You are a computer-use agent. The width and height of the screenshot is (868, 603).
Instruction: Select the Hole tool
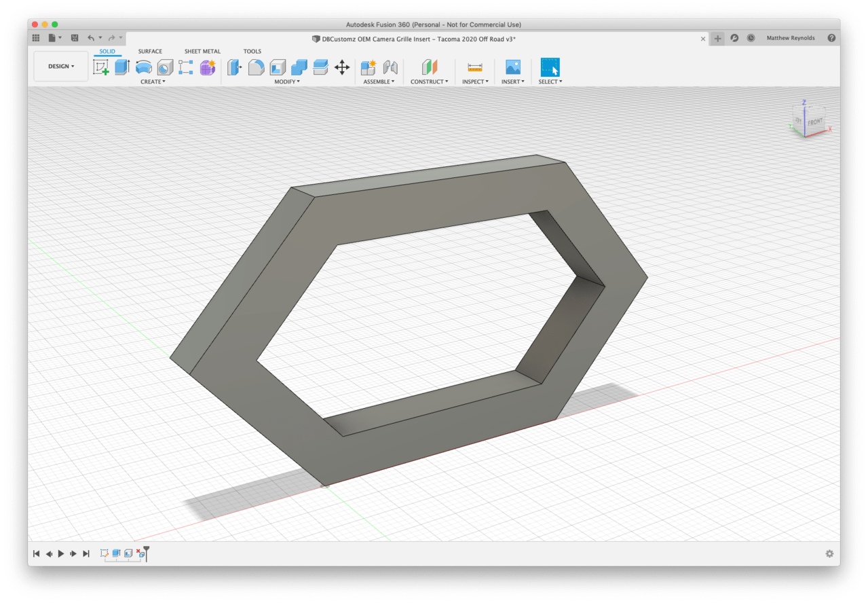point(165,67)
